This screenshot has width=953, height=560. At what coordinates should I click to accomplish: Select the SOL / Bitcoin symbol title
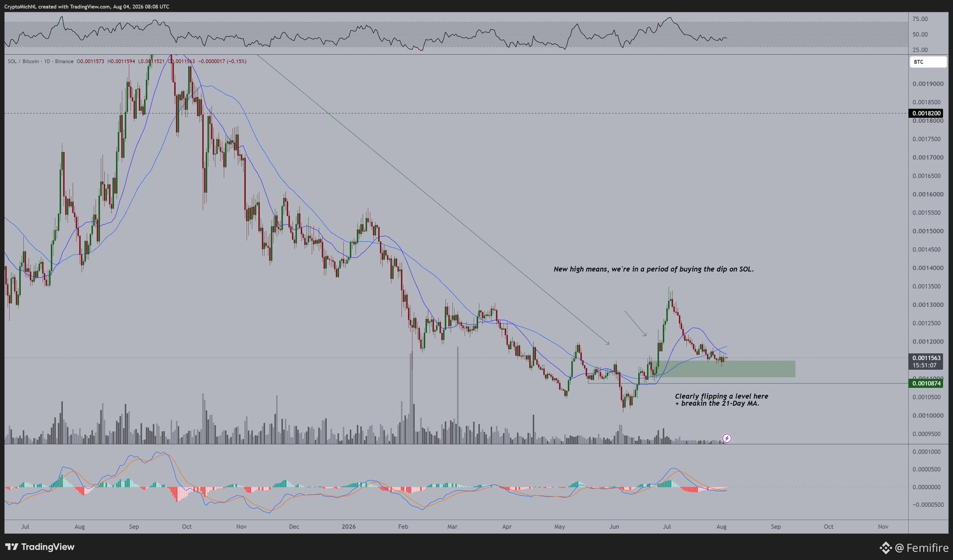pos(41,61)
